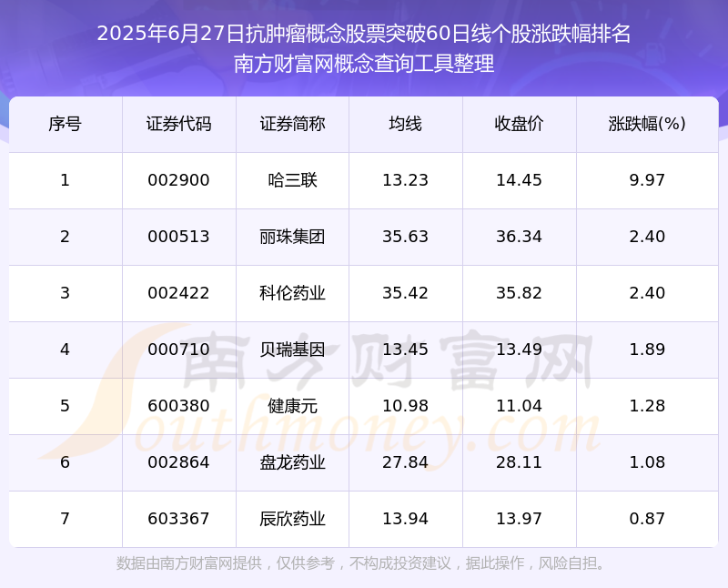Select stock code 603367

178,519
